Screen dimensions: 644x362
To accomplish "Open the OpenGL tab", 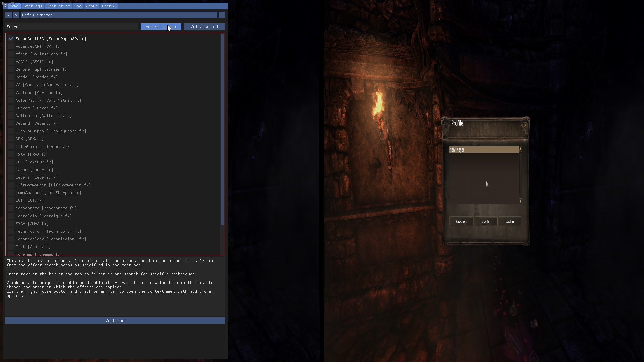I will click(109, 6).
